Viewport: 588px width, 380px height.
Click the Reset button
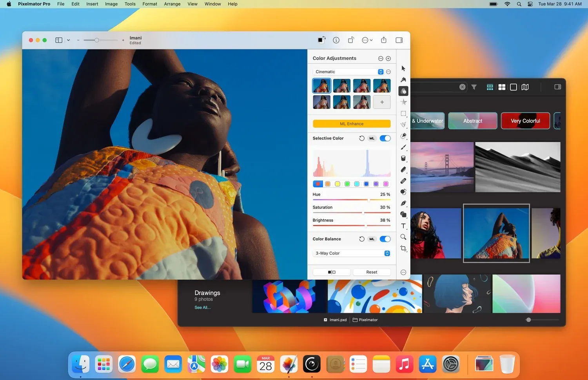[x=372, y=272]
